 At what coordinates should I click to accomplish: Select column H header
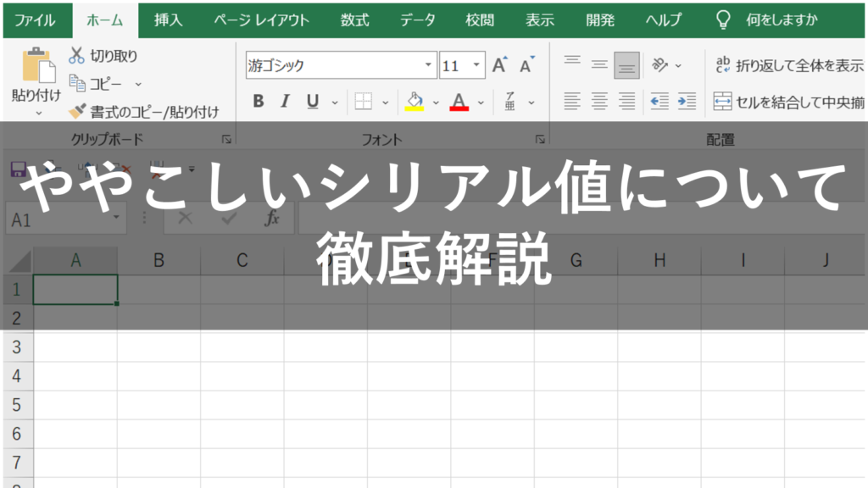[659, 260]
